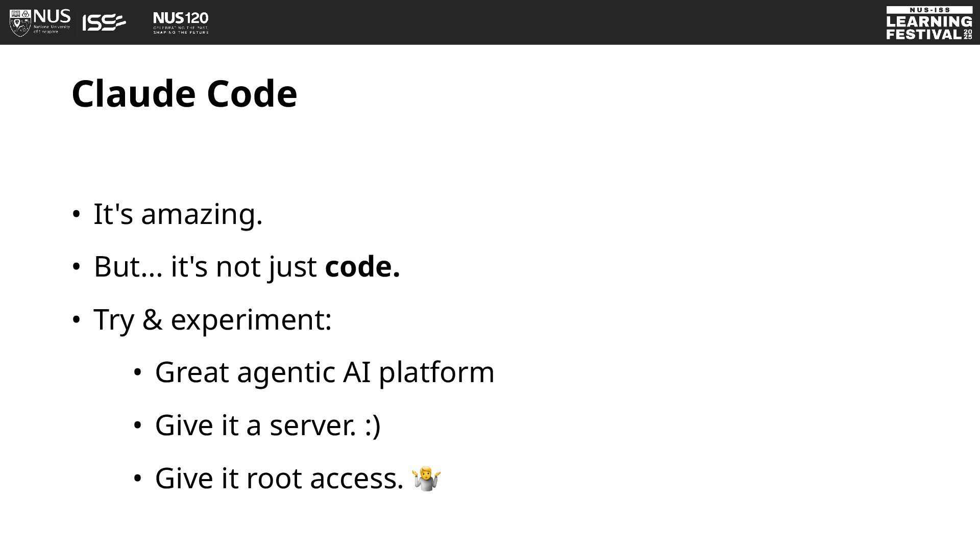Screen dimensions: 980x551
Task: Click the bold word "code."
Action: tap(362, 266)
